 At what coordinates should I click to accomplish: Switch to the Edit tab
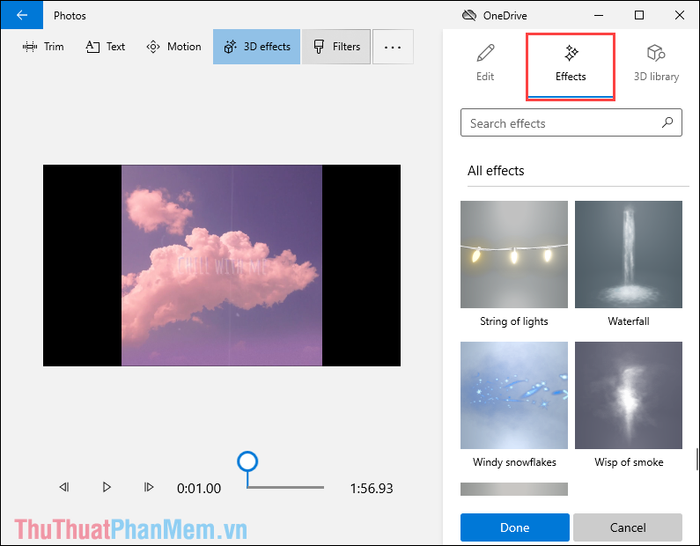point(485,63)
